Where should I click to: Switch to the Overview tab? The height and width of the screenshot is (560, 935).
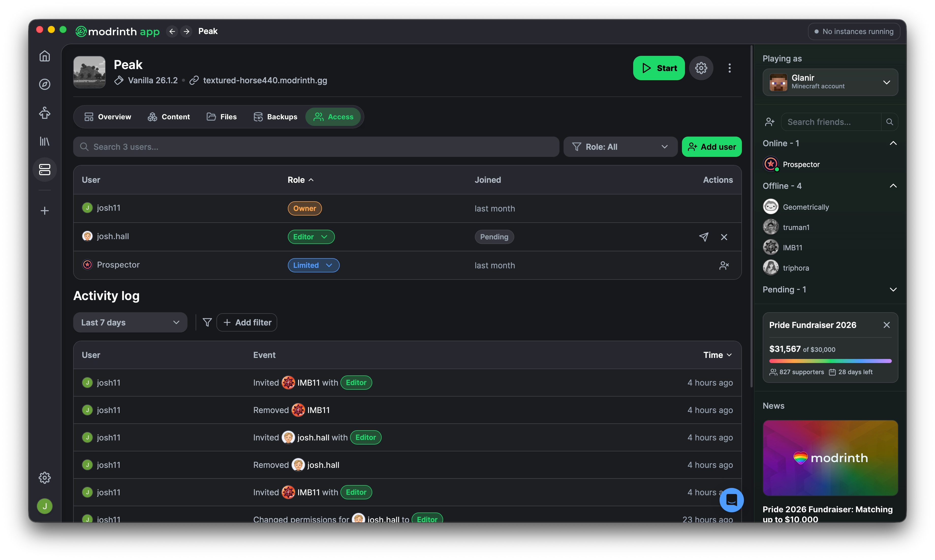[x=108, y=117]
